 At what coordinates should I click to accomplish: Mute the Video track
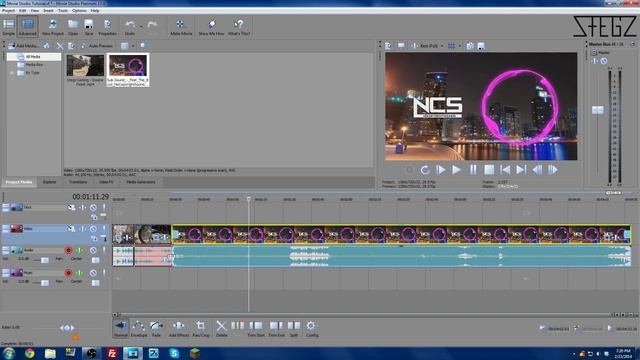point(93,229)
